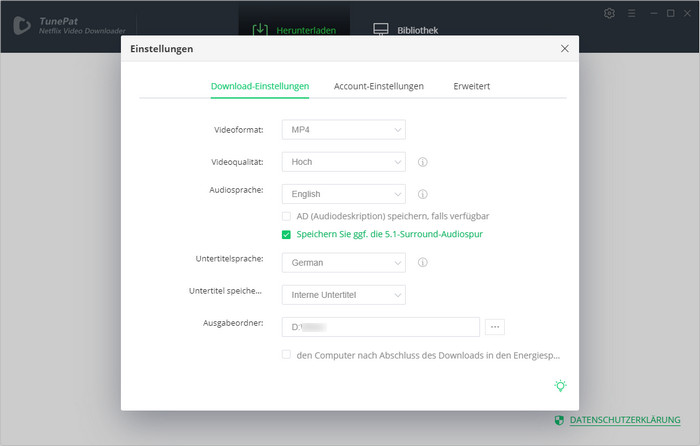
Task: Open the Audiosprache English dropdown
Action: point(343,194)
